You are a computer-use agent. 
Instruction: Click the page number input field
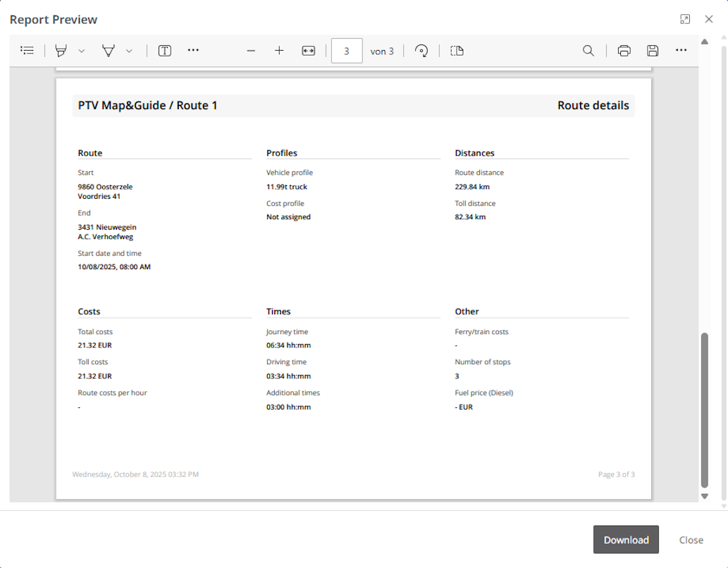click(347, 51)
